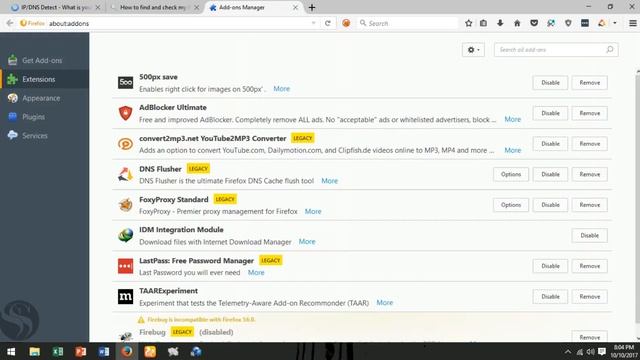Click More link for DNS Flusher
The height and width of the screenshot is (360, 640).
coord(329,180)
